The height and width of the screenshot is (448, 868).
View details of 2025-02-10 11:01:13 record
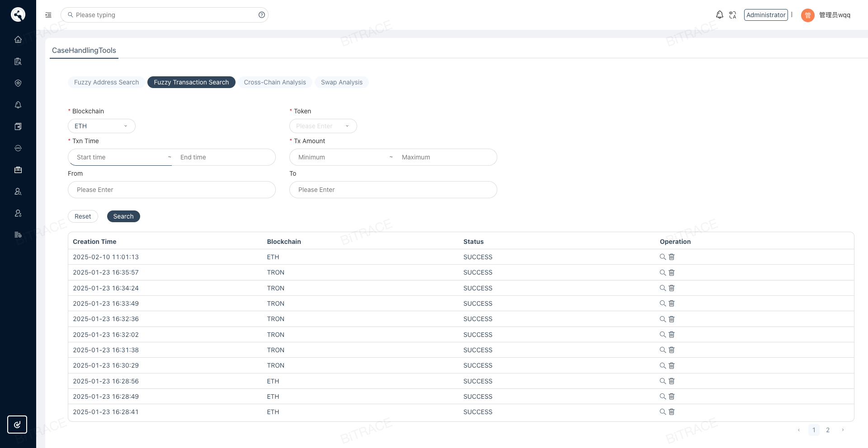663,257
